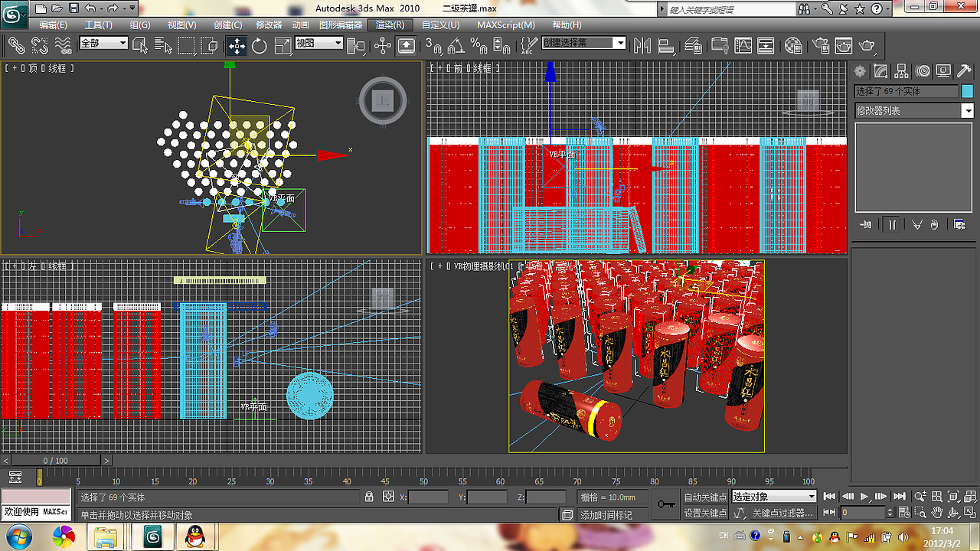This screenshot has width=980, height=551.
Task: Toggle Absolute/Offset transform type-in mode
Action: (x=387, y=497)
